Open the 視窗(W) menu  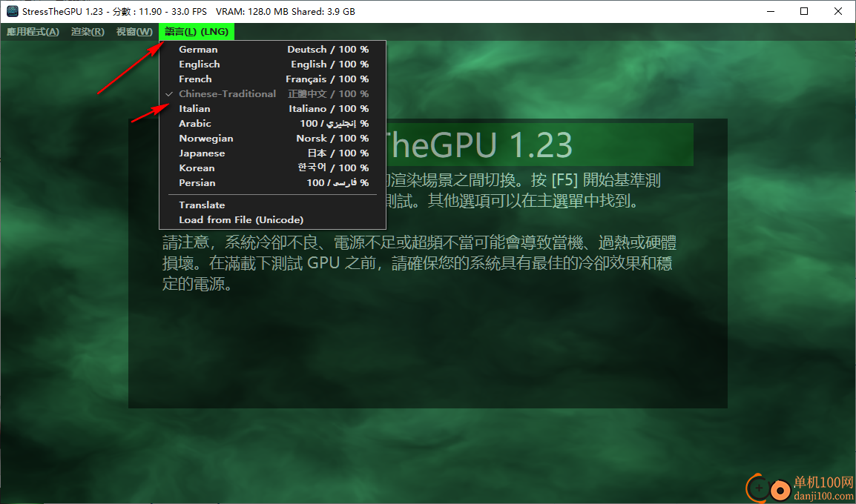coord(134,32)
